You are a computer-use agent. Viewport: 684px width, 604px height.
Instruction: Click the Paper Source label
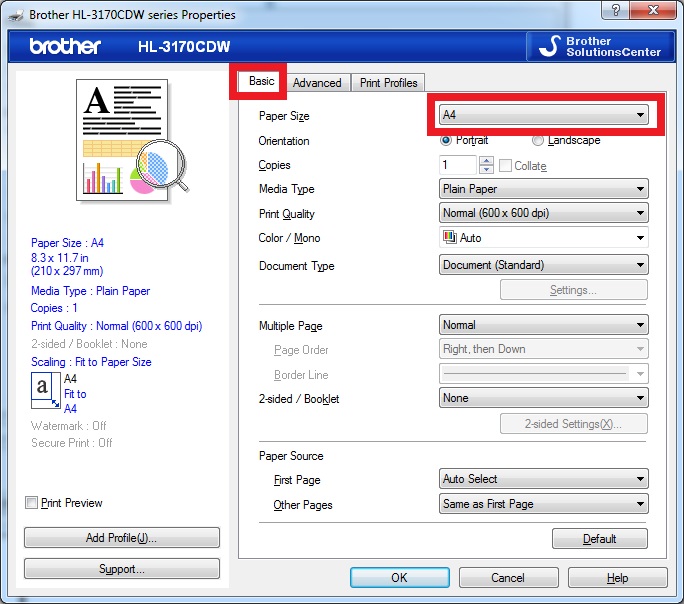[291, 456]
